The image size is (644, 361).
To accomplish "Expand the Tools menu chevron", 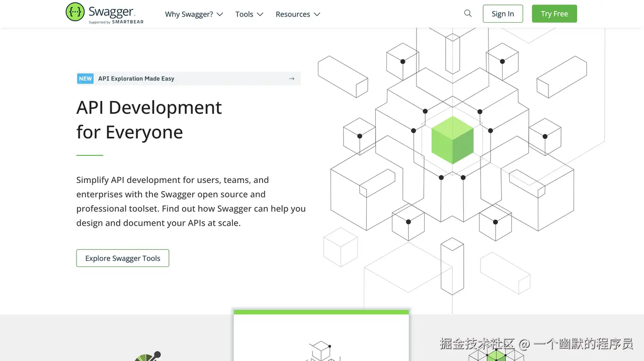I will coord(260,15).
